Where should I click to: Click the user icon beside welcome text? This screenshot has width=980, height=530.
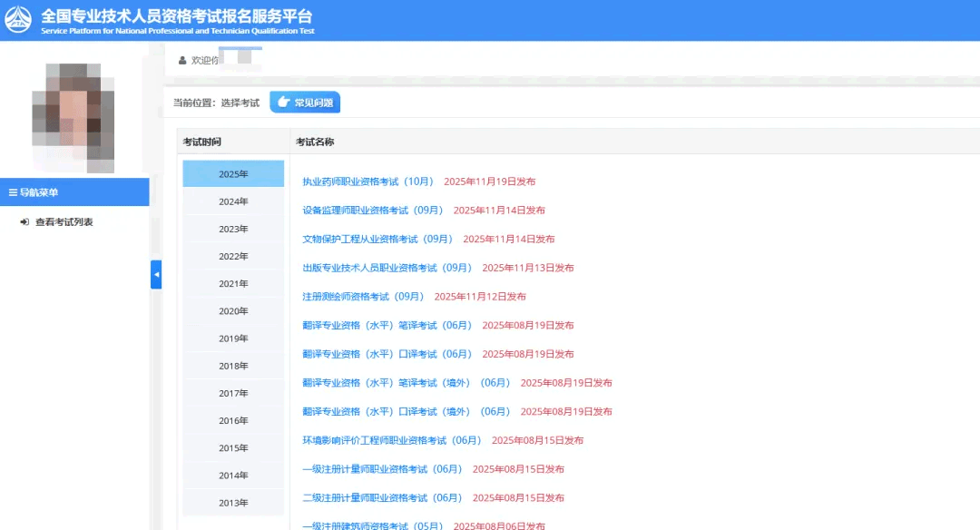[x=182, y=60]
